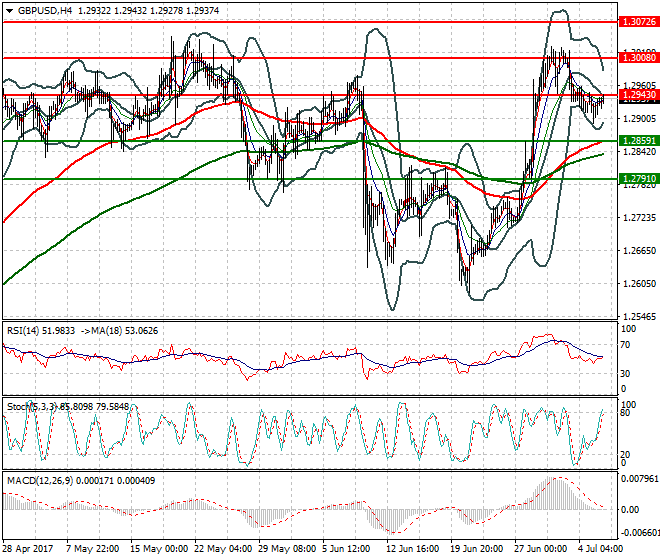Click the 1.29005 price scale value
The width and height of the screenshot is (660, 560).
[639, 119]
